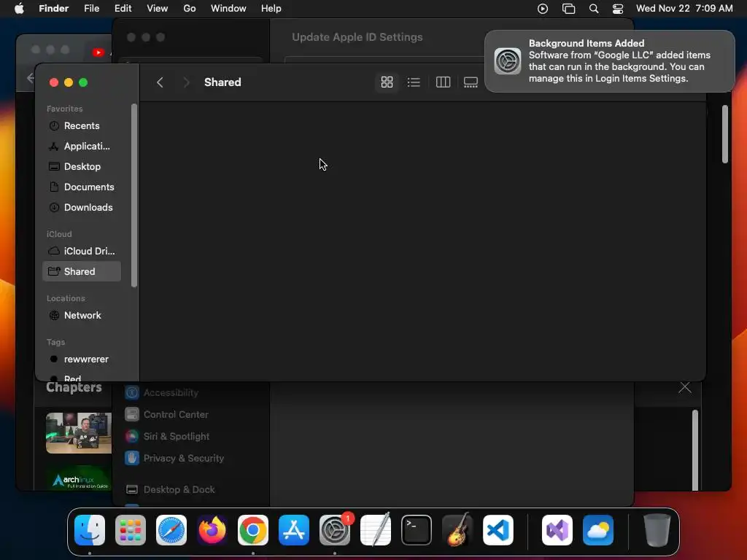Click the screen recording menu bar icon
Image resolution: width=747 pixels, height=560 pixels.
click(x=543, y=9)
